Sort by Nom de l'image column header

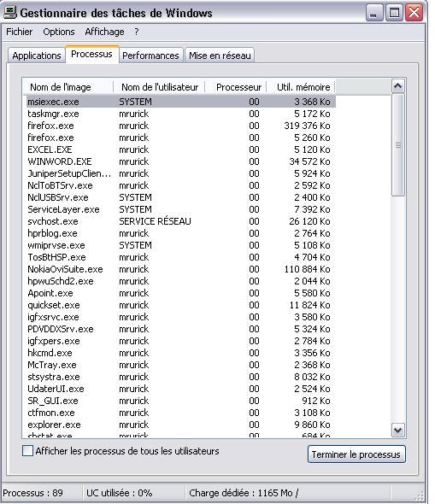[x=68, y=87]
